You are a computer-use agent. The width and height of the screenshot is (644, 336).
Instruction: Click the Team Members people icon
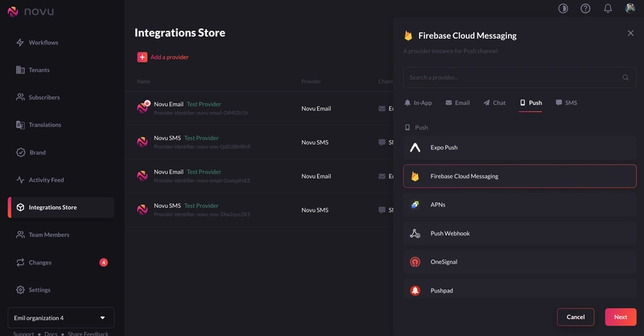(20, 234)
